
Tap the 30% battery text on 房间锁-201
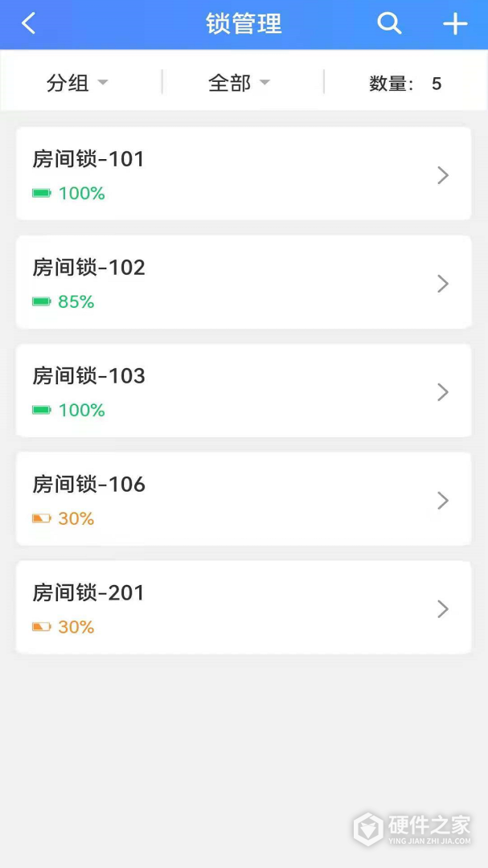click(x=77, y=627)
